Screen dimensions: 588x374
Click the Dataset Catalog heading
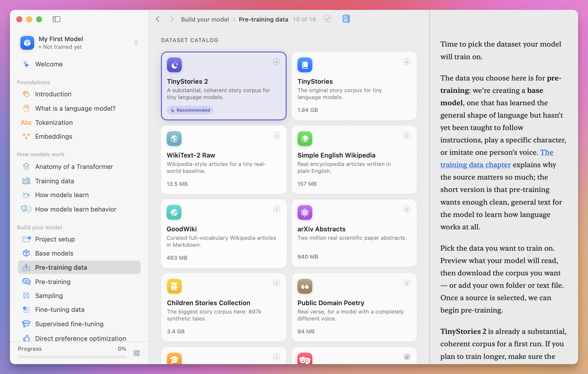[190, 40]
